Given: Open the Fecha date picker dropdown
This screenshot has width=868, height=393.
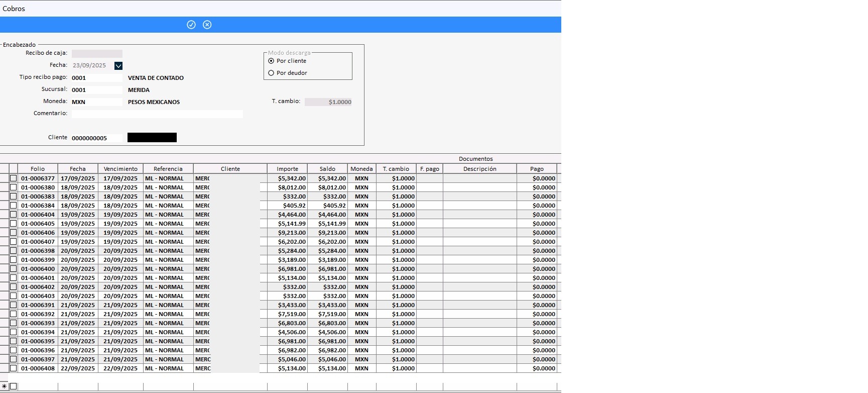Looking at the screenshot, I should point(118,66).
